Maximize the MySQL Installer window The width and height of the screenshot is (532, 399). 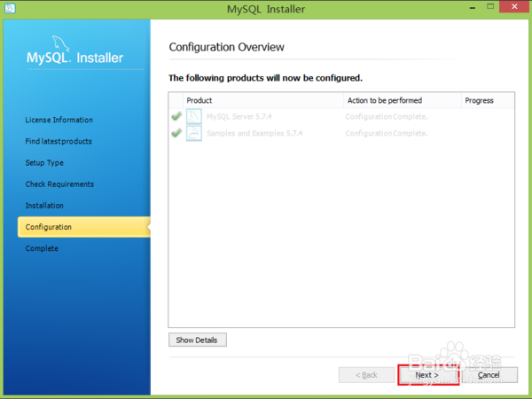pos(490,7)
